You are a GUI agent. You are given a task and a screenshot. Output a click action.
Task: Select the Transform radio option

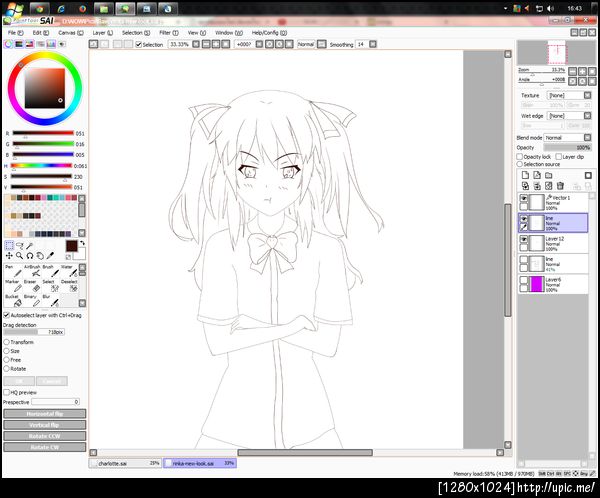tap(7, 342)
